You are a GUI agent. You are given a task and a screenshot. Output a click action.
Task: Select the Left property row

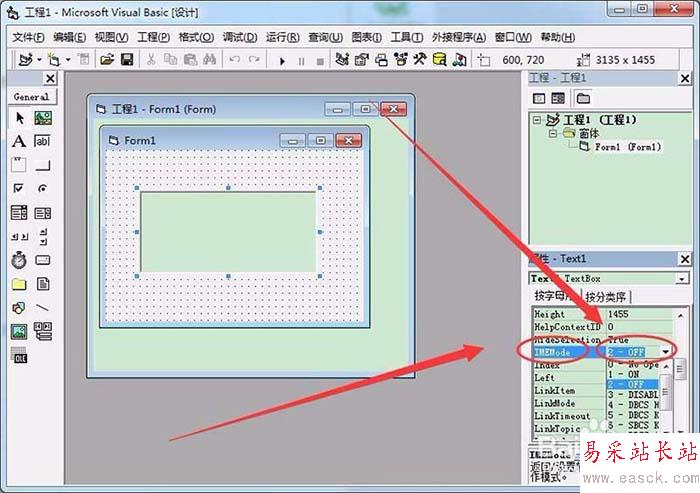click(569, 378)
